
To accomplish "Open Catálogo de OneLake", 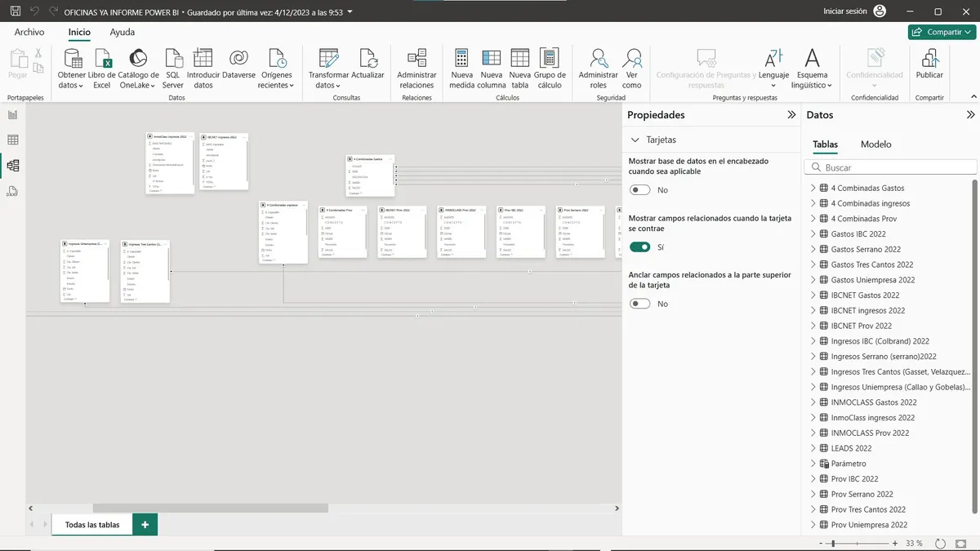I will click(x=138, y=69).
